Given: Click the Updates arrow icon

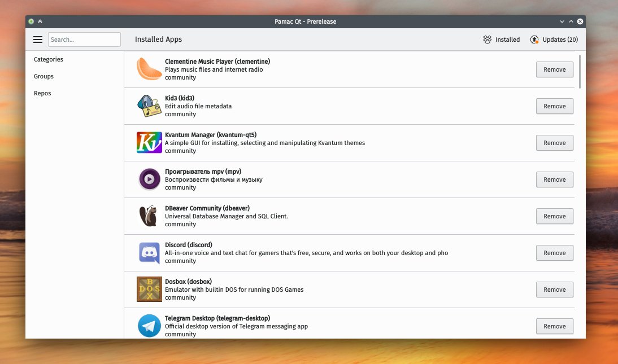Looking at the screenshot, I should (534, 40).
